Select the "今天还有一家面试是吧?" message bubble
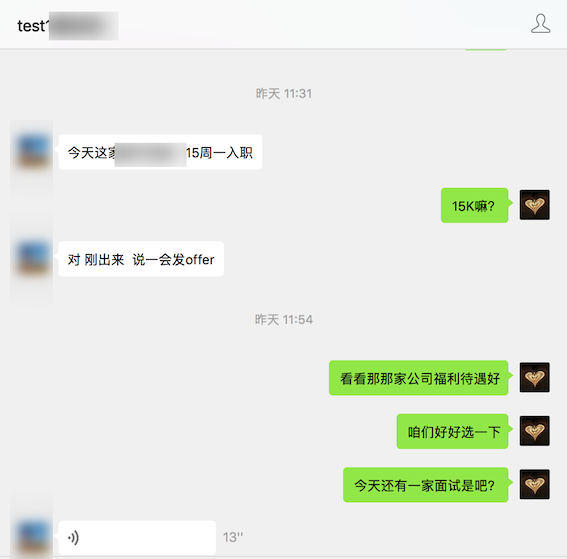Viewport: 567px width, 559px height. pyautogui.click(x=426, y=485)
